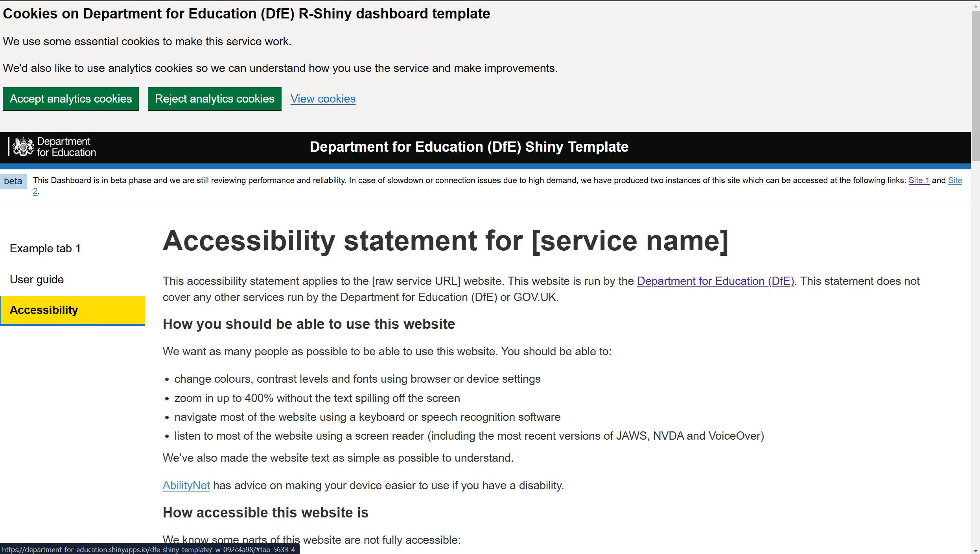Reject analytics cookies
The width and height of the screenshot is (980, 554).
tap(214, 99)
